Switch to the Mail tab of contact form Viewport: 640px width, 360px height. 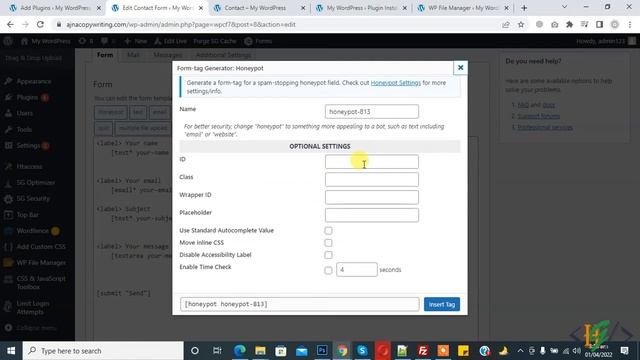coord(133,55)
